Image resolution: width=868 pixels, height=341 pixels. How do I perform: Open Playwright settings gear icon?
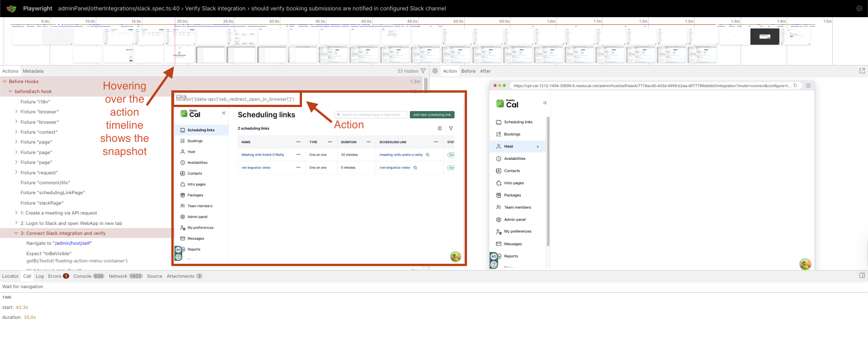click(x=859, y=9)
